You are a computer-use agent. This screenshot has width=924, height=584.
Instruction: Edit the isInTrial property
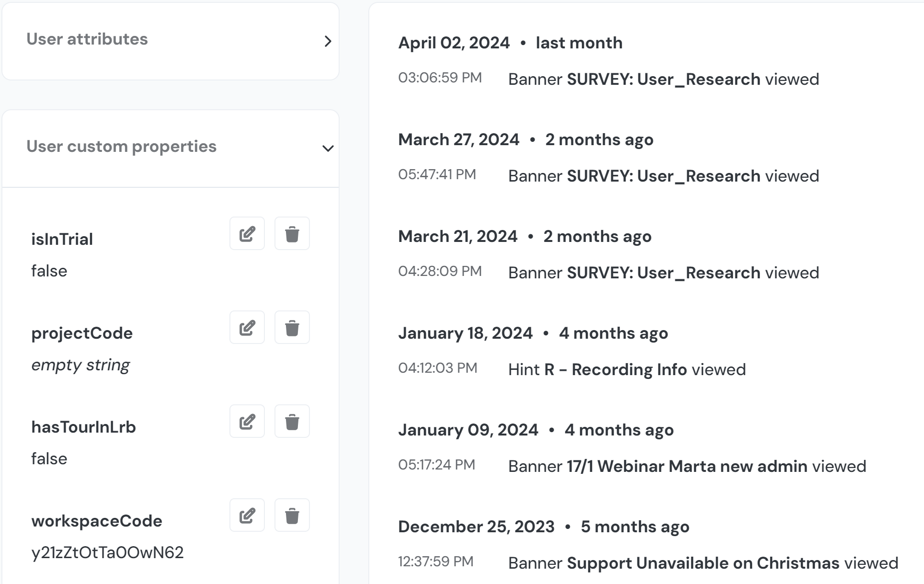(247, 234)
